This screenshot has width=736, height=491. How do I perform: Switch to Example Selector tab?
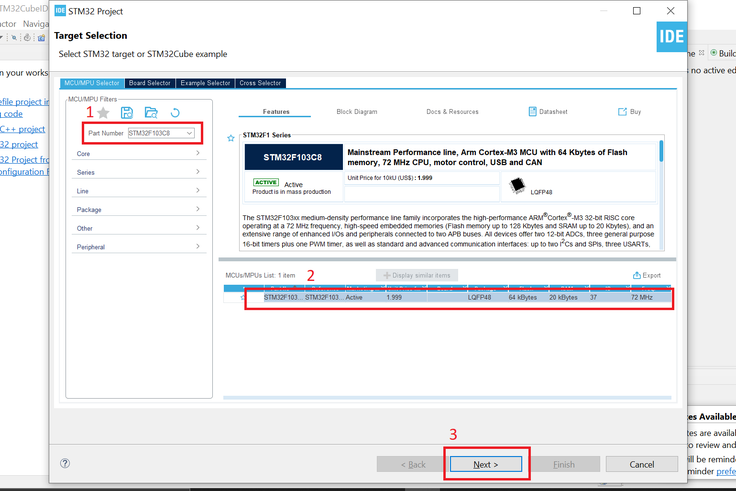click(x=205, y=83)
